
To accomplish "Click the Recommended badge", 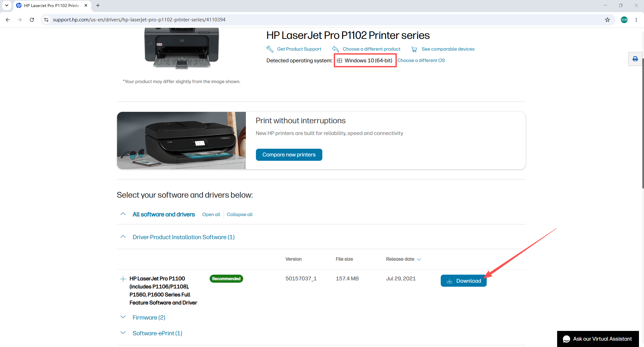I will tap(226, 279).
